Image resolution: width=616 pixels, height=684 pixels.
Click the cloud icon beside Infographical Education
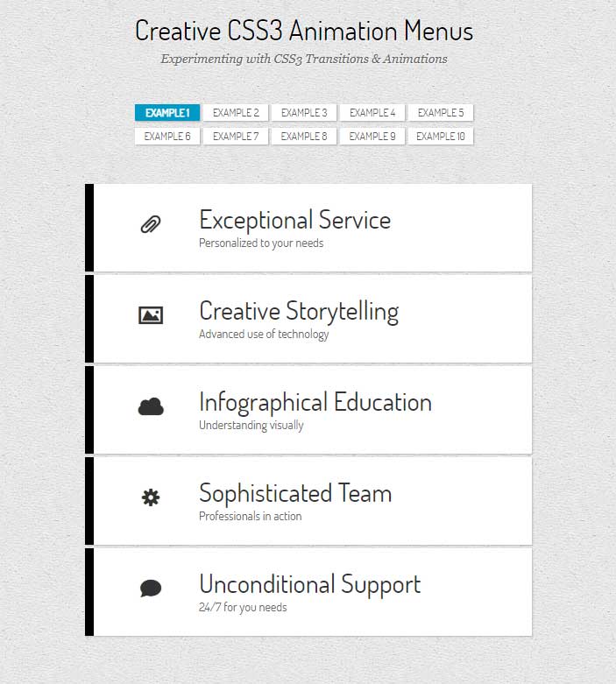(x=151, y=406)
